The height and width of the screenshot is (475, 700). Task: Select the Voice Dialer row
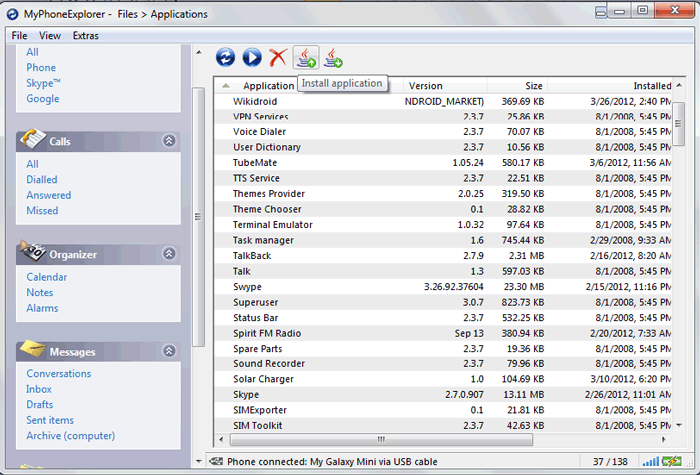click(x=443, y=132)
